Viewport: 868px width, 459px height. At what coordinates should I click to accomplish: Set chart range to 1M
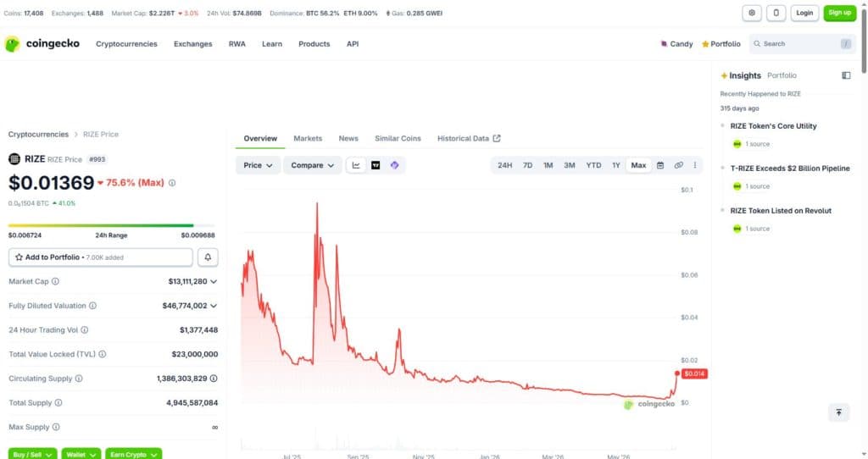tap(548, 165)
